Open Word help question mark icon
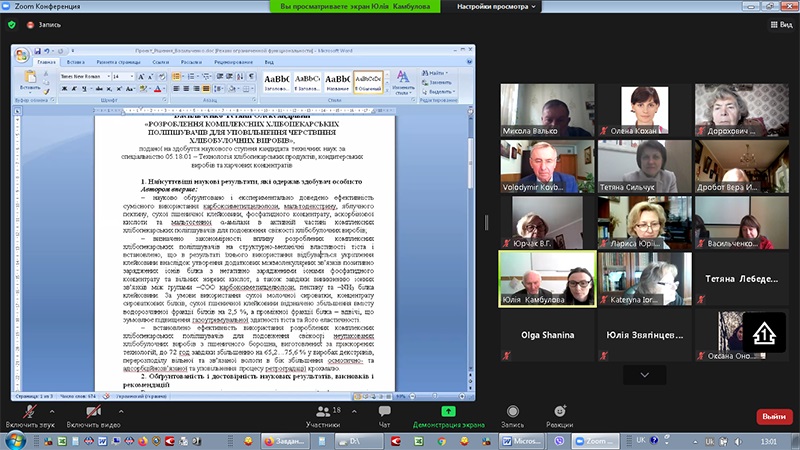The width and height of the screenshot is (800, 450). point(469,62)
